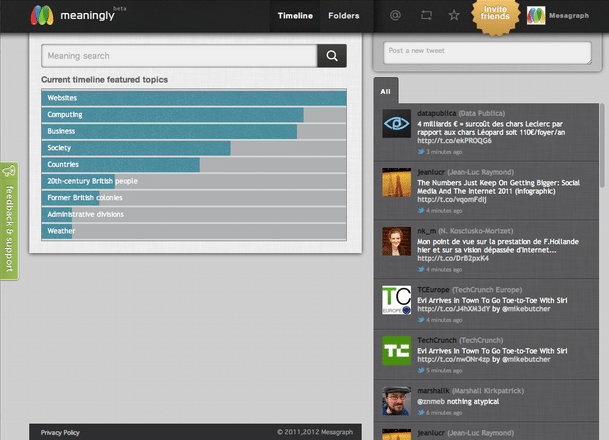Open the datapublica username
Viewport: 609px width, 440px height.
click(x=437, y=113)
